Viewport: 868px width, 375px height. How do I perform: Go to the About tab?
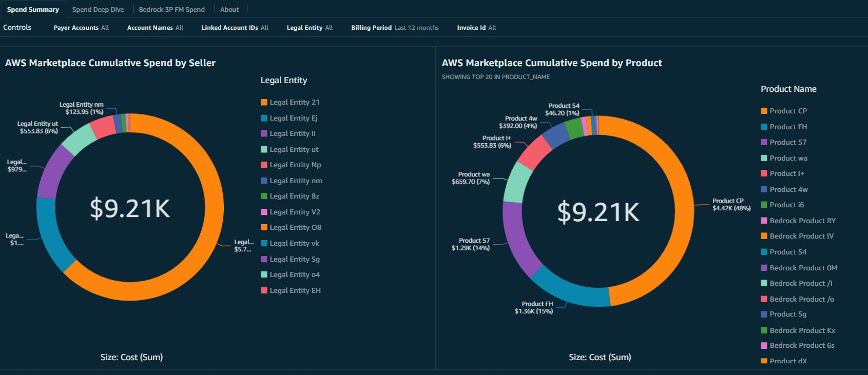229,9
